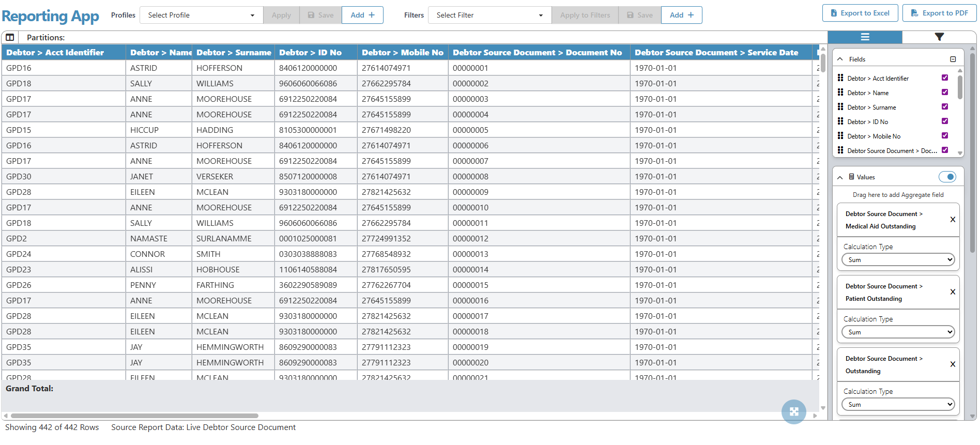The width and height of the screenshot is (980, 445).
Task: Click the deselect-all box in Fields header
Action: coord(953,59)
